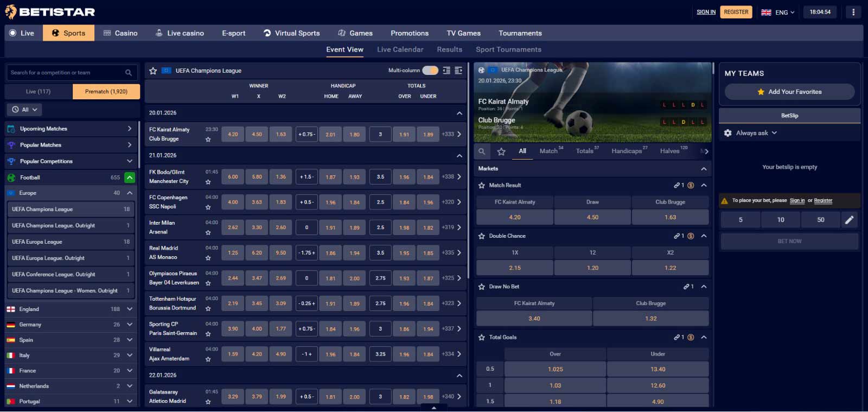
Task: Open the Always ask betslip dropdown
Action: tap(756, 133)
